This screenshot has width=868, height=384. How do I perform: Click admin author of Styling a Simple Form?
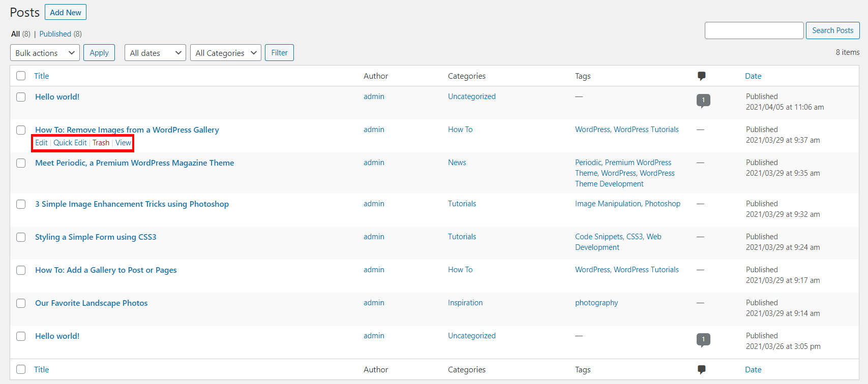pyautogui.click(x=374, y=237)
